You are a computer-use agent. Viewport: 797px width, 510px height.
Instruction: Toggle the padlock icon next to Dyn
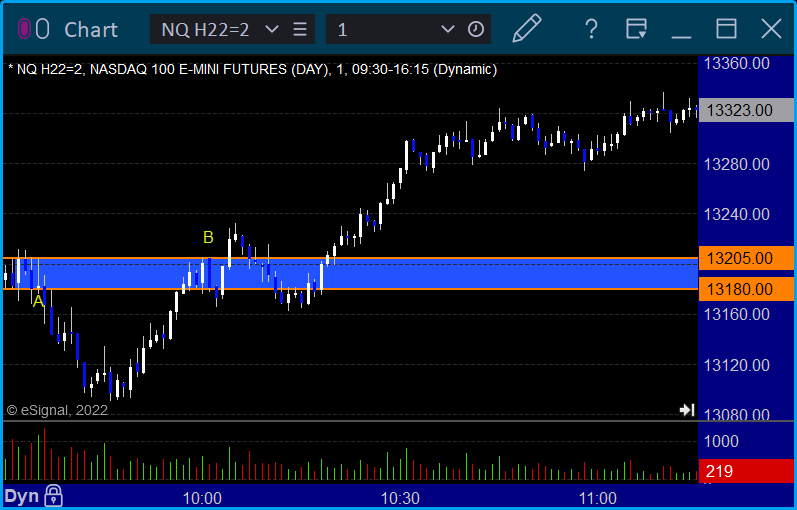tap(53, 496)
